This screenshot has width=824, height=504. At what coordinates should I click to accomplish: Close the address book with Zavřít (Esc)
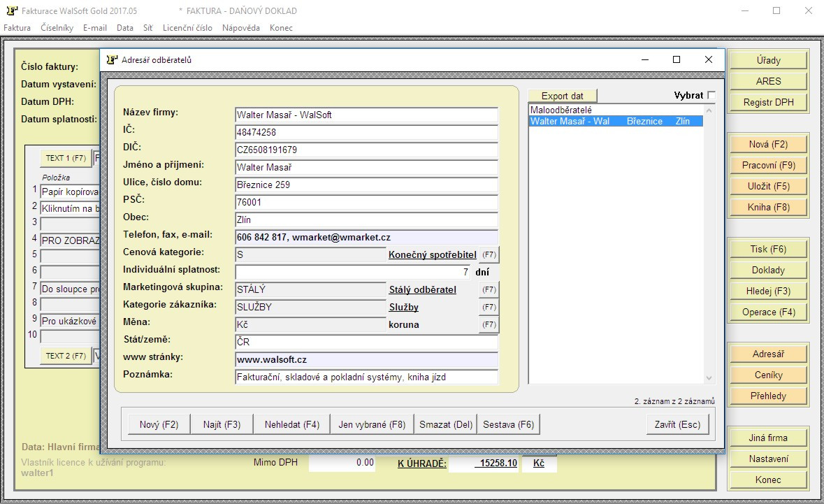(x=677, y=424)
